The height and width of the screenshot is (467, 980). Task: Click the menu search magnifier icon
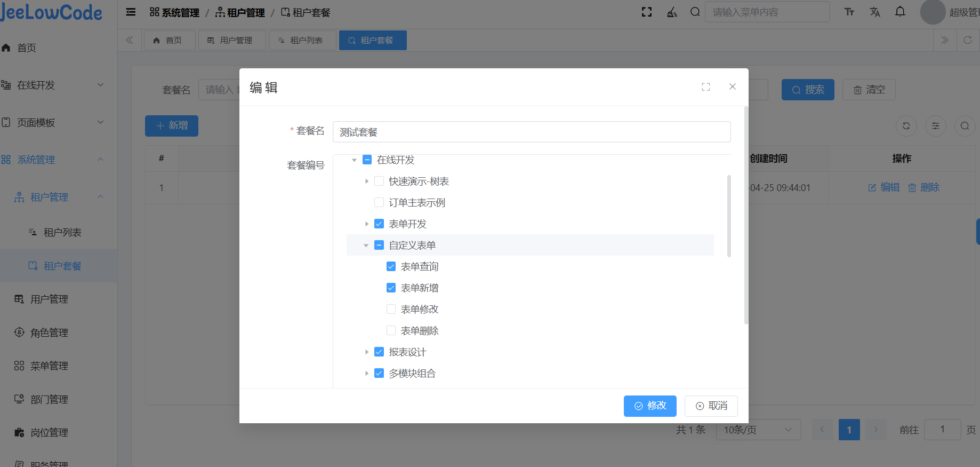[x=695, y=12]
